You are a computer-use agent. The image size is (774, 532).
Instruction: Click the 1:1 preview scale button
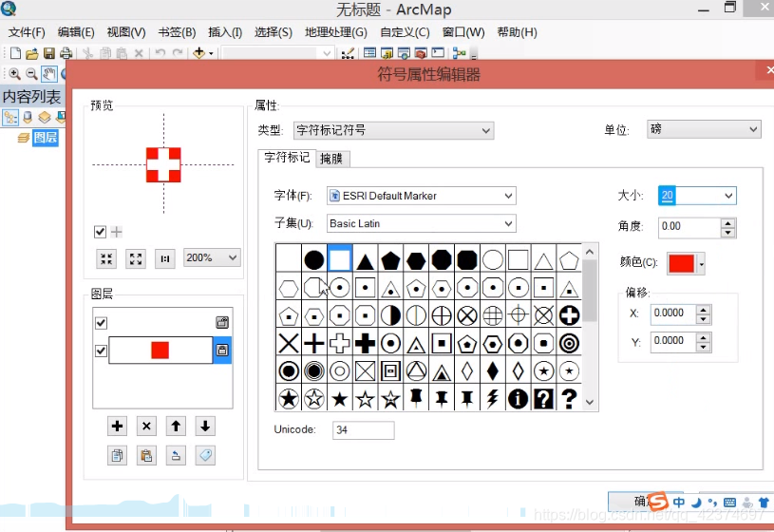[165, 258]
